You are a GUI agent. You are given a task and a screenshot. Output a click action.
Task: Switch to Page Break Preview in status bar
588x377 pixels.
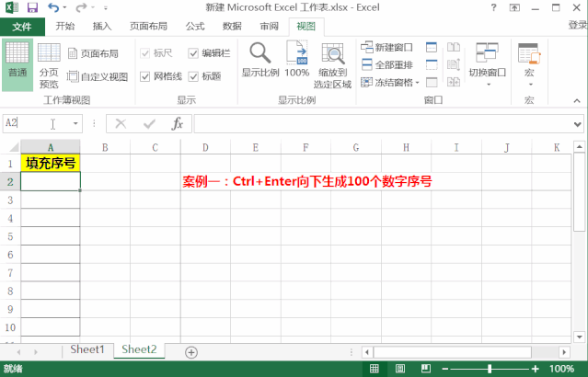click(x=426, y=369)
